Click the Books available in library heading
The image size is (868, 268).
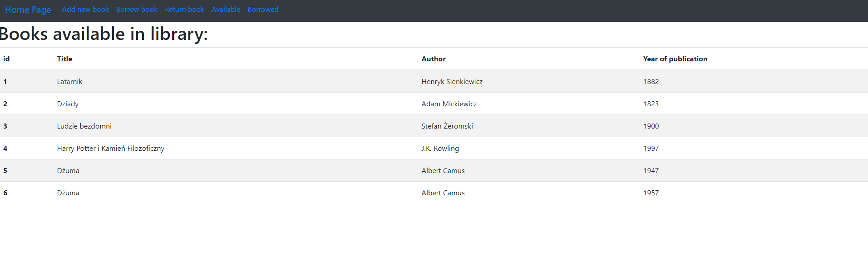[104, 34]
